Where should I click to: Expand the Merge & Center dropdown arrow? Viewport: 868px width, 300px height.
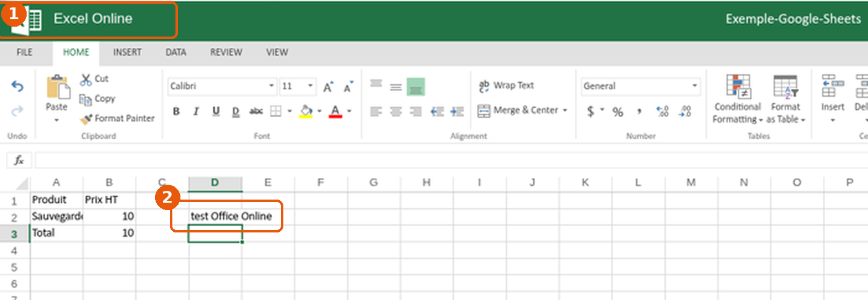(565, 110)
